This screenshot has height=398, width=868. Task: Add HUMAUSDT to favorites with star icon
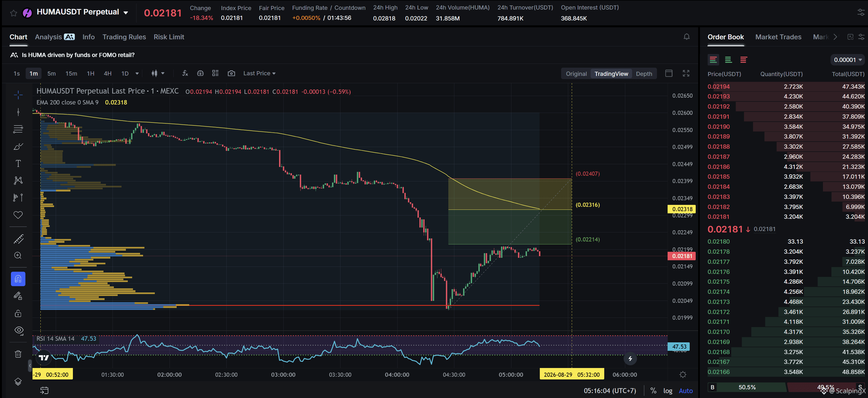pyautogui.click(x=13, y=13)
